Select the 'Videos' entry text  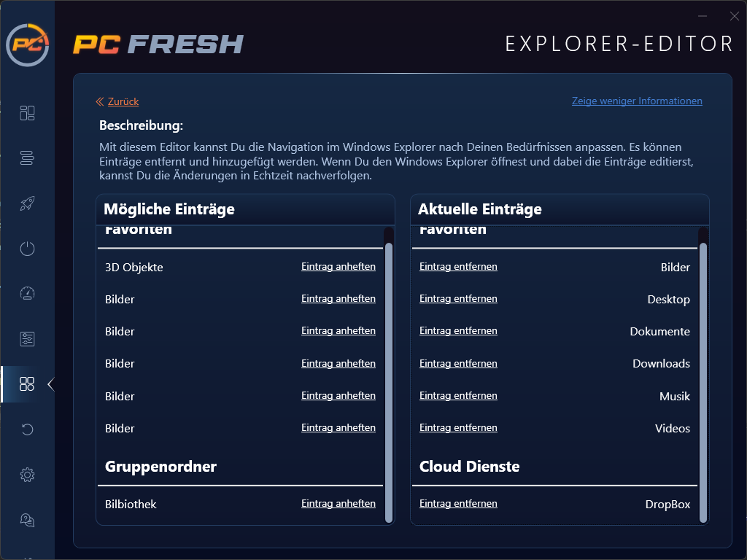tap(672, 429)
